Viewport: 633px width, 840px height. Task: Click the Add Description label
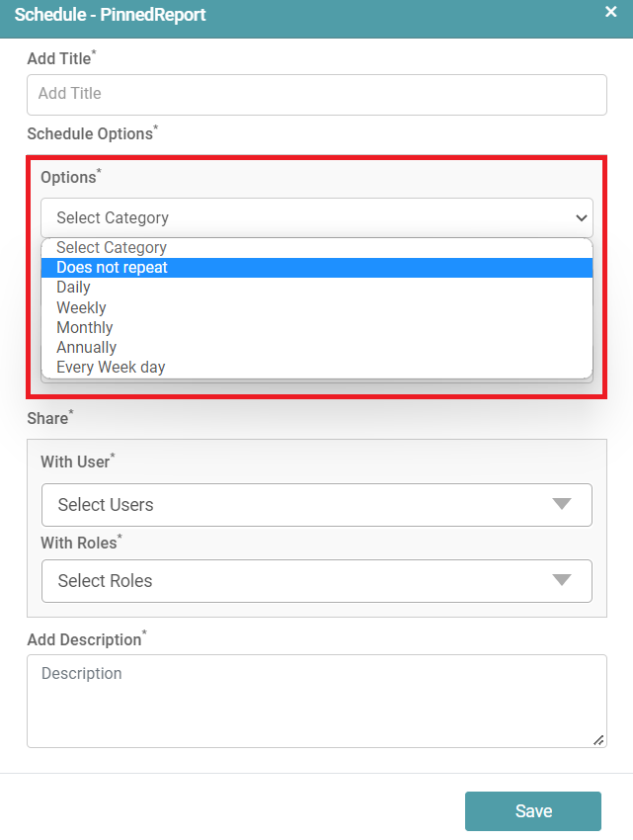84,640
